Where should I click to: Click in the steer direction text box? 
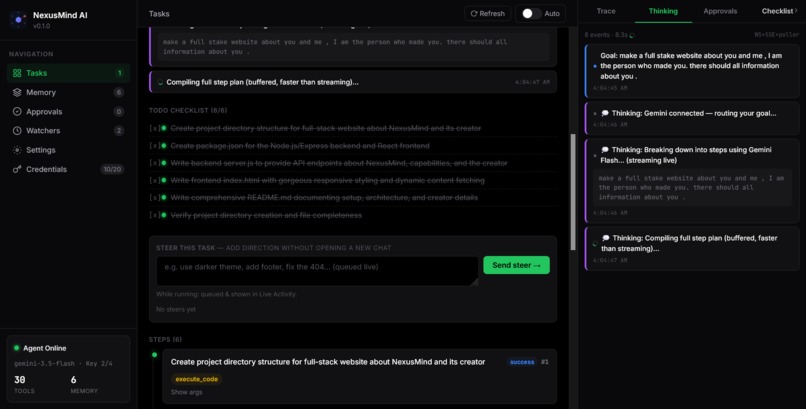(317, 271)
